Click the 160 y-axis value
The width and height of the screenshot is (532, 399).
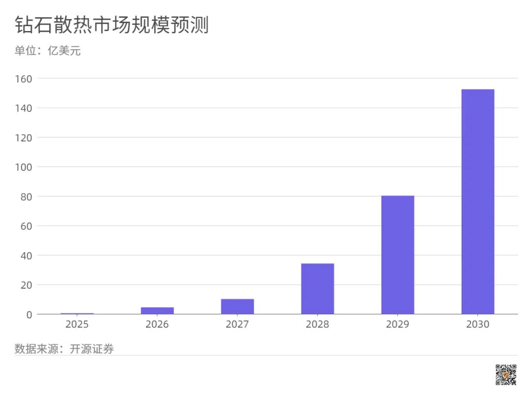(23, 79)
